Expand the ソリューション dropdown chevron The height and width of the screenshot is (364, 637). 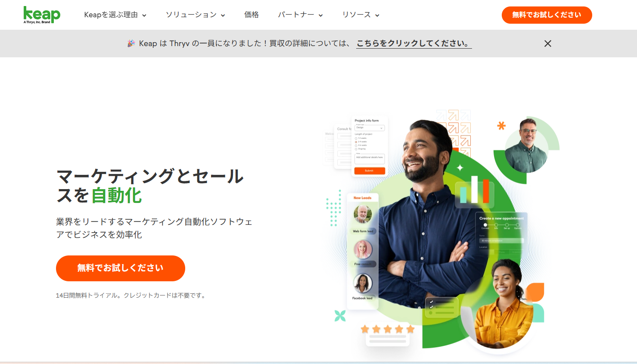point(223,16)
